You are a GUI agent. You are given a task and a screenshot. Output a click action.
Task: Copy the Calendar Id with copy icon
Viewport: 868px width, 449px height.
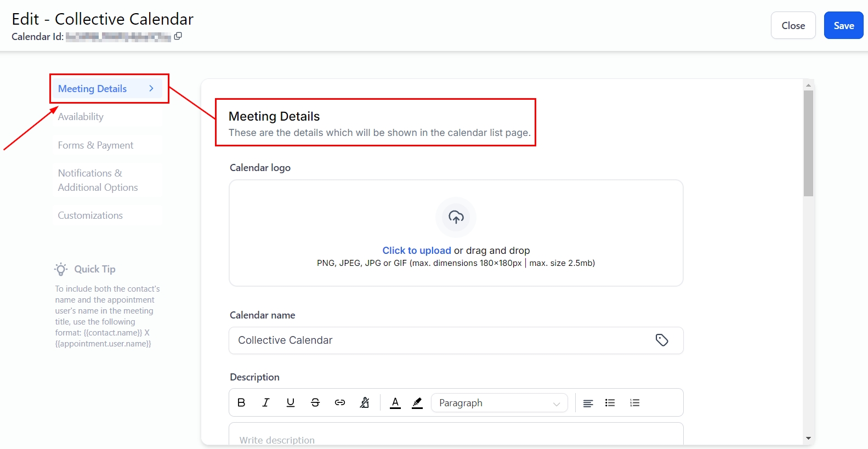178,36
